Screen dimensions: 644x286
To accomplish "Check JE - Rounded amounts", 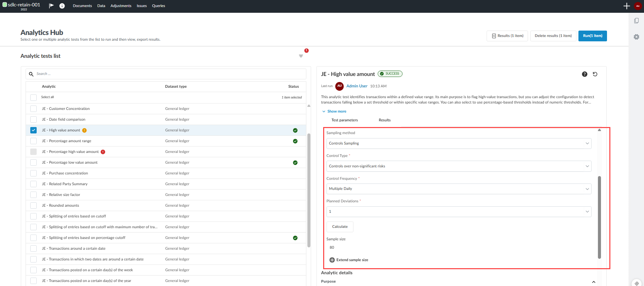I will point(33,206).
